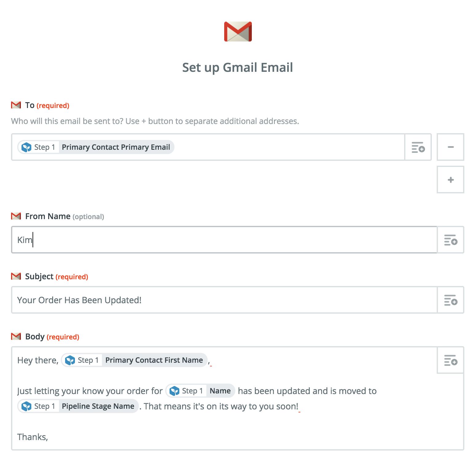Select the Pipeline Stage Name tag
This screenshot has width=476, height=464.
point(78,406)
